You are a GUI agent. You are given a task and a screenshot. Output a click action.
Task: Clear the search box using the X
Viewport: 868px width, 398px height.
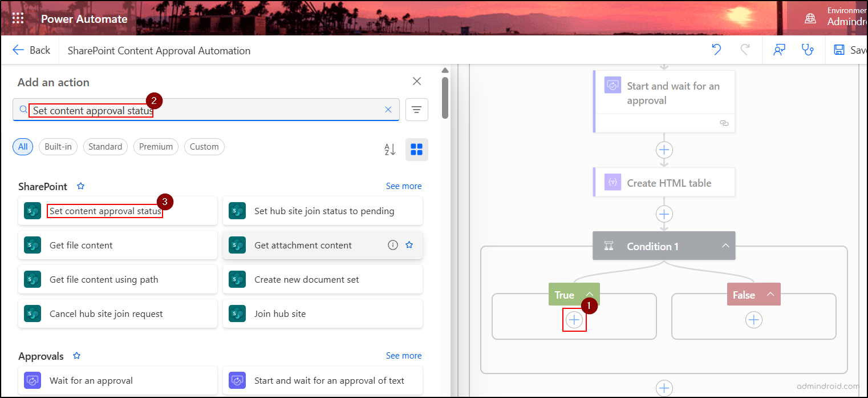click(x=388, y=110)
